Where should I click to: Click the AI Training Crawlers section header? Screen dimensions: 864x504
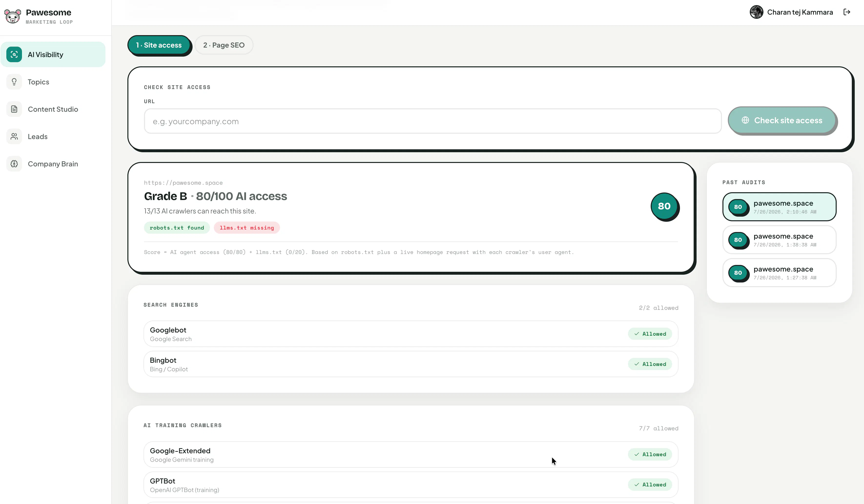pos(183,425)
